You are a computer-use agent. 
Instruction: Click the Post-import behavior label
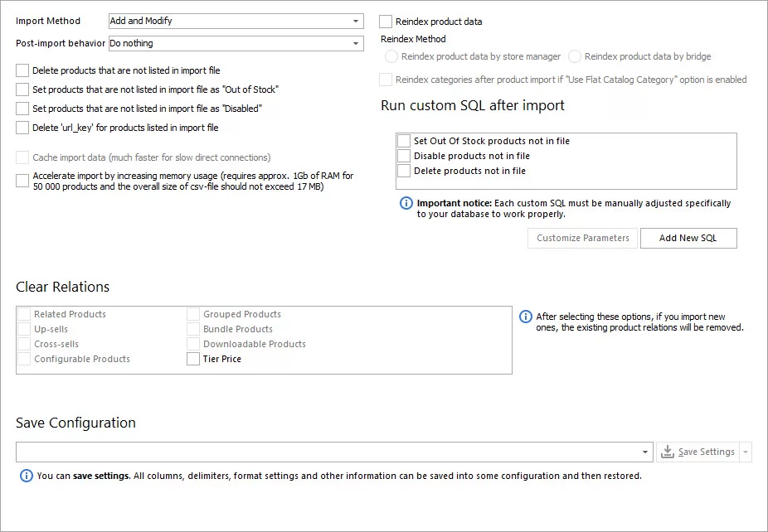tap(61, 43)
